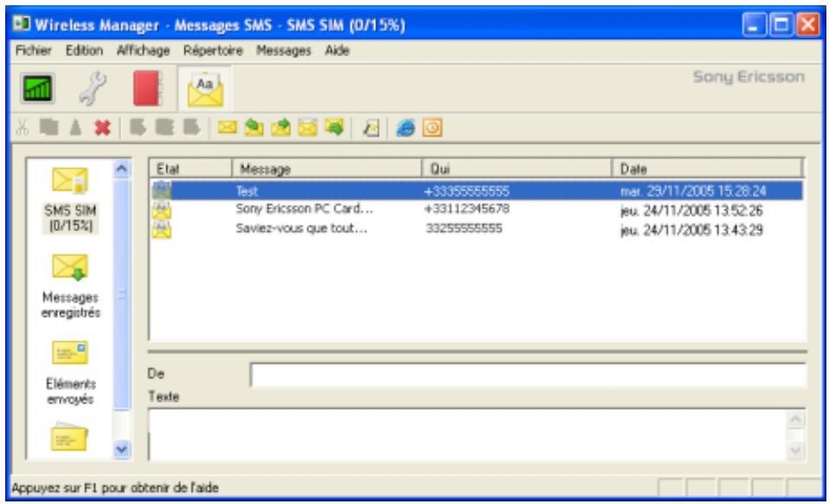Click the copy icon in toolbar

[49, 127]
